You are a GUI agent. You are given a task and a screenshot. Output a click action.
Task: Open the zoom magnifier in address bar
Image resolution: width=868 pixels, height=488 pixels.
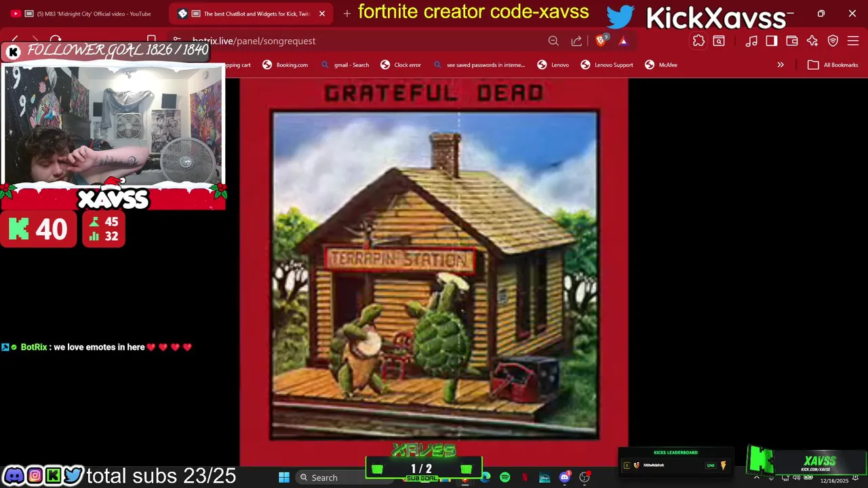(553, 41)
